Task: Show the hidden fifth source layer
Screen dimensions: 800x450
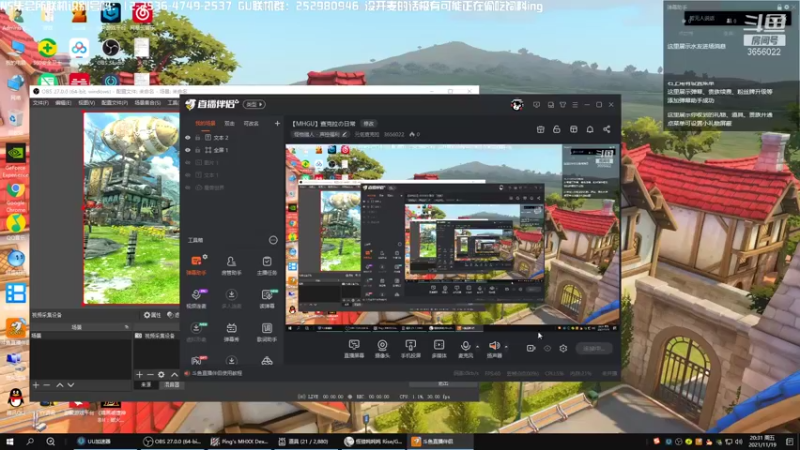Action: click(x=188, y=188)
